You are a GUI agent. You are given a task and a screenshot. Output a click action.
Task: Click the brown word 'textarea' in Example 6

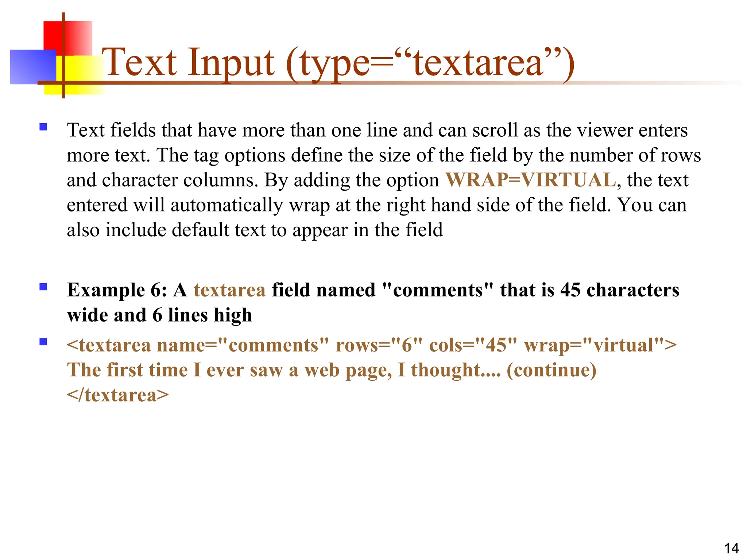coord(229,290)
